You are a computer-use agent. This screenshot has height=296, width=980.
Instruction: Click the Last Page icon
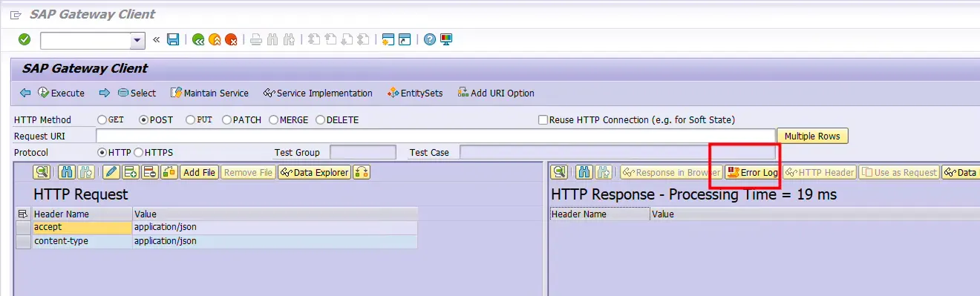[363, 40]
